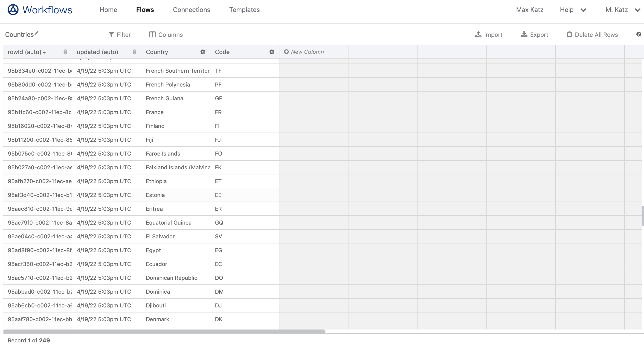Click the Import upload icon

tap(478, 35)
